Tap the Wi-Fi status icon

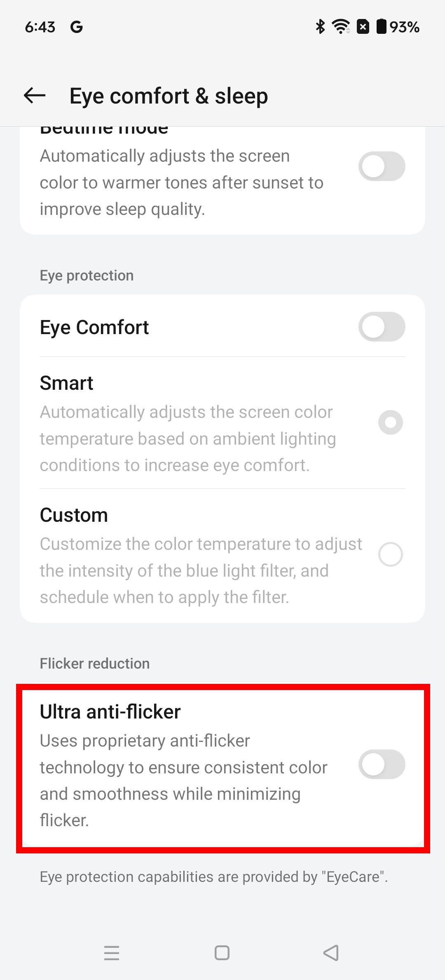pos(340,26)
